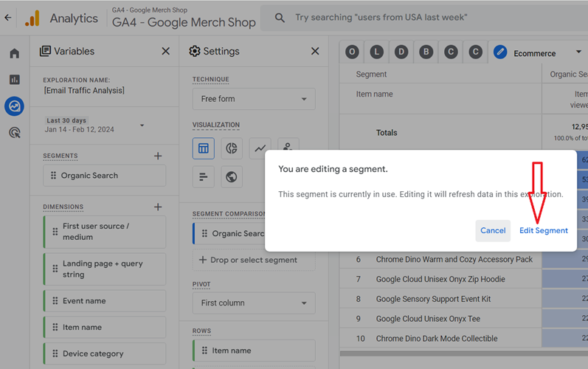Click the Totals row label
This screenshot has width=588, height=369.
click(x=387, y=133)
